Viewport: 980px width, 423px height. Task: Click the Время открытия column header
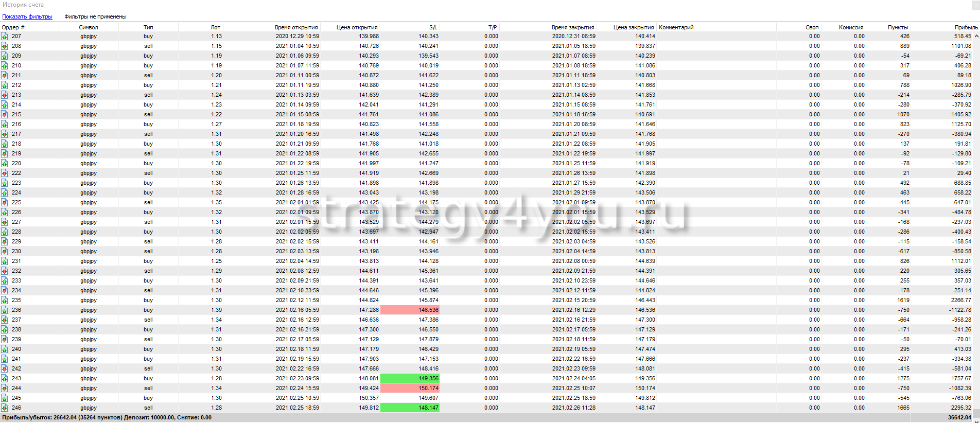(x=296, y=27)
